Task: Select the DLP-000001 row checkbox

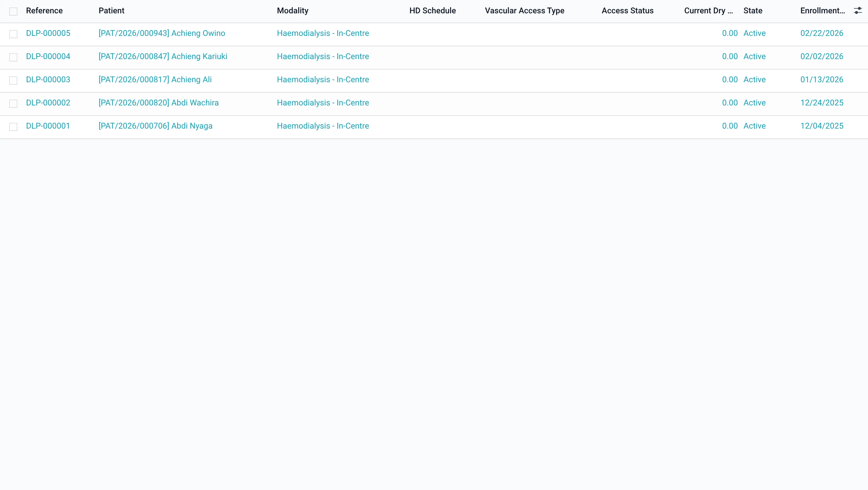Action: (13, 127)
